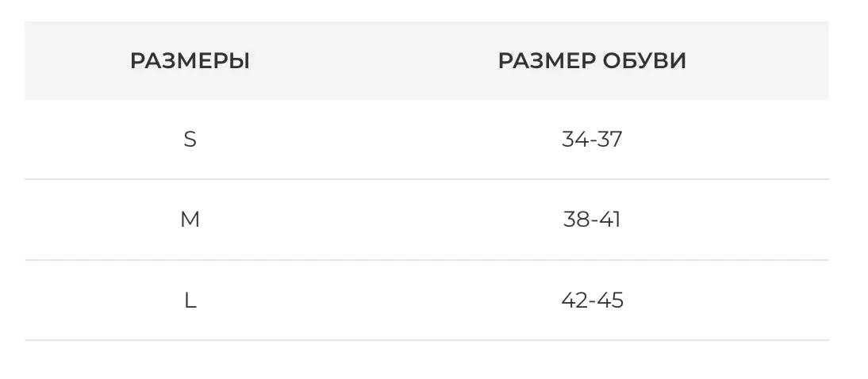
Task: Click the hyphen in the 38-41 range
Action: (593, 220)
